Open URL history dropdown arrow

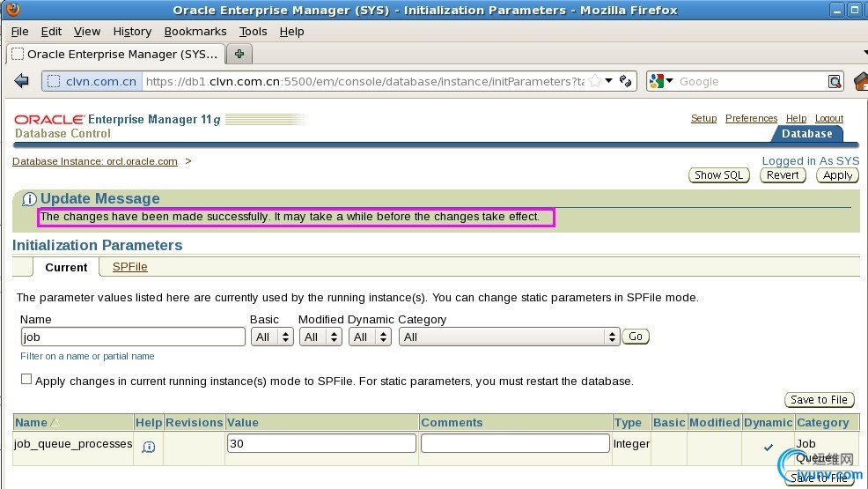click(x=609, y=81)
